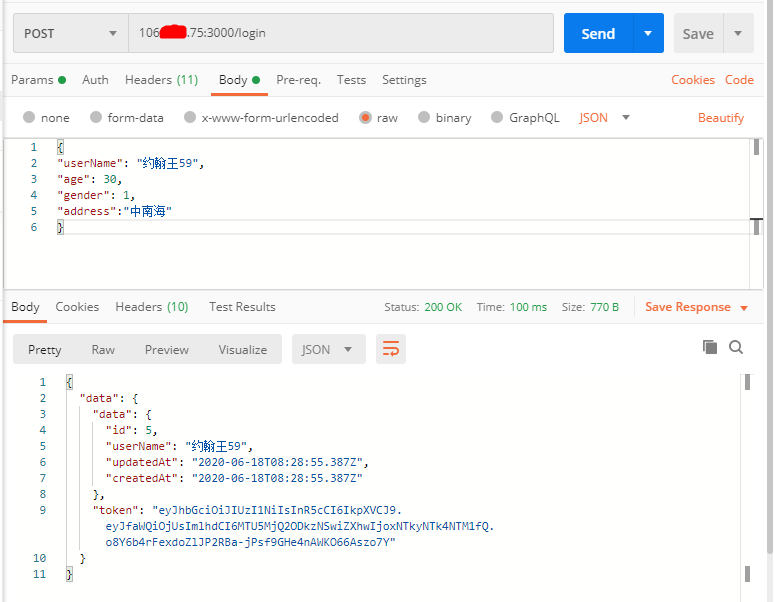
Task: Switch to the Test Results tab
Action: (242, 307)
